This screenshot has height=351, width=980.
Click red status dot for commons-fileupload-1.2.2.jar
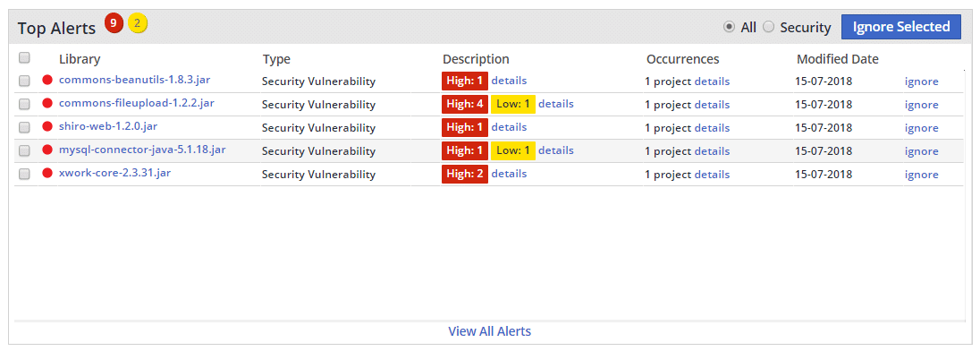click(47, 103)
